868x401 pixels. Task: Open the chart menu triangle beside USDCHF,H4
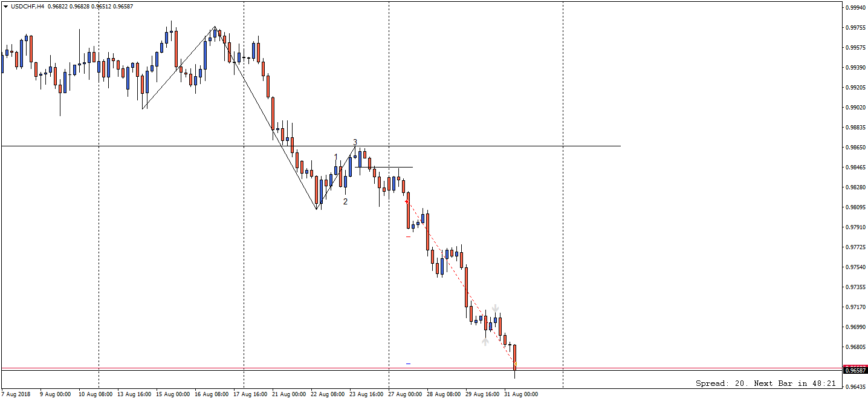coord(6,6)
